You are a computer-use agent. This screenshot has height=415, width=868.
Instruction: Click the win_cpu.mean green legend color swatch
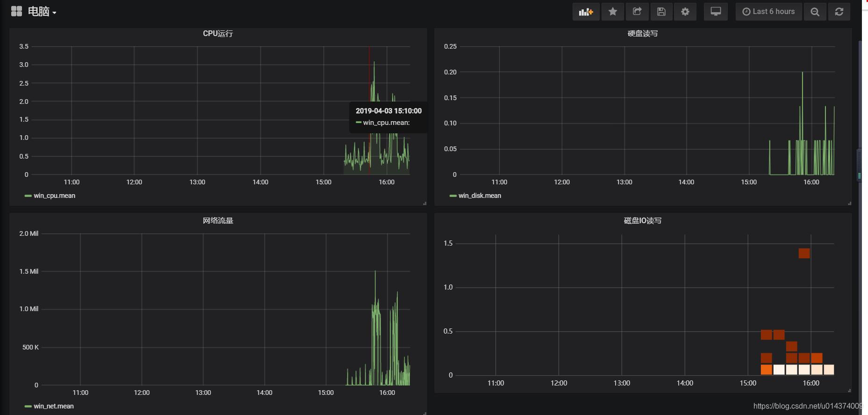pyautogui.click(x=28, y=196)
